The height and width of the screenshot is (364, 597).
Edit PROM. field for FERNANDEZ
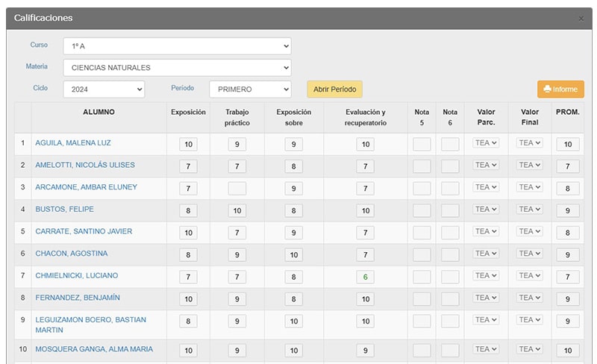tap(568, 299)
